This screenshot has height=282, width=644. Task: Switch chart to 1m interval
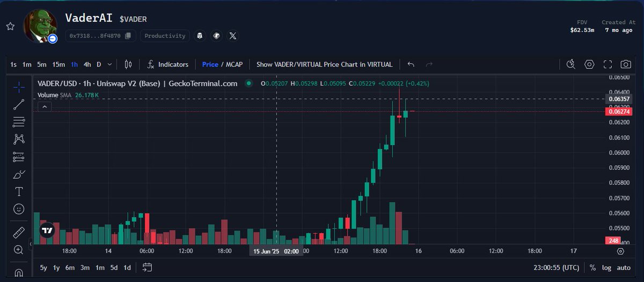pos(27,64)
